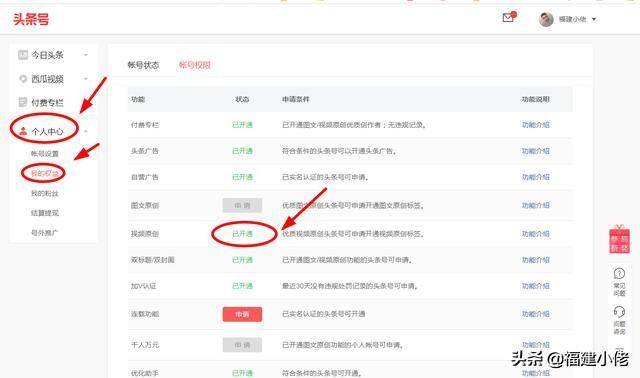This screenshot has width=640, height=378.
Task: Click the 今日头条 sidebar icon
Action: 23,55
